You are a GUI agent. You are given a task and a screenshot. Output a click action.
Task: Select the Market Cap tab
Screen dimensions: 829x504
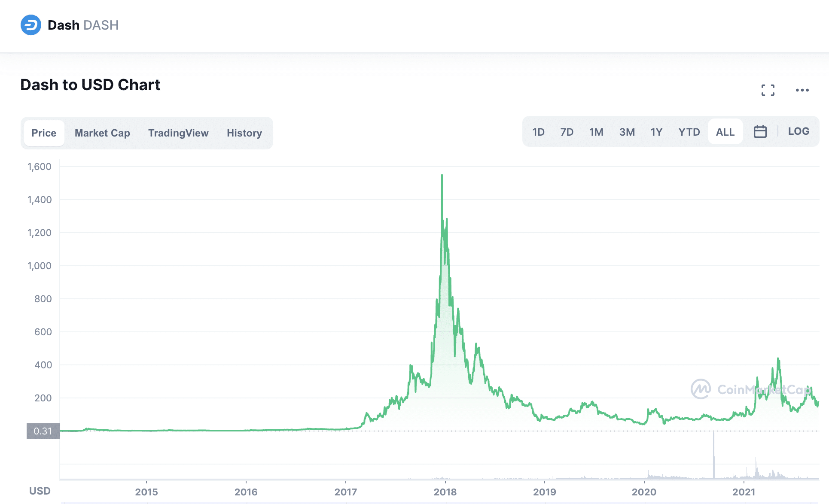tap(102, 133)
